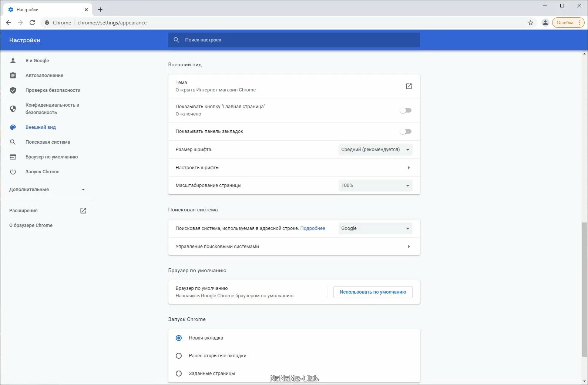Screen dimensions: 588x385
Task: Open the profile avatar icon
Action: [545, 23]
